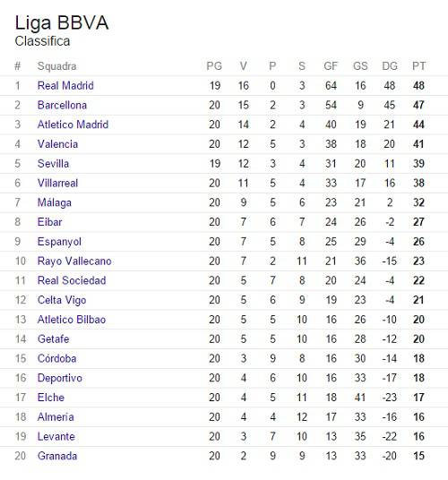Open the Real Sociedad link
448x480 pixels.
click(x=72, y=280)
